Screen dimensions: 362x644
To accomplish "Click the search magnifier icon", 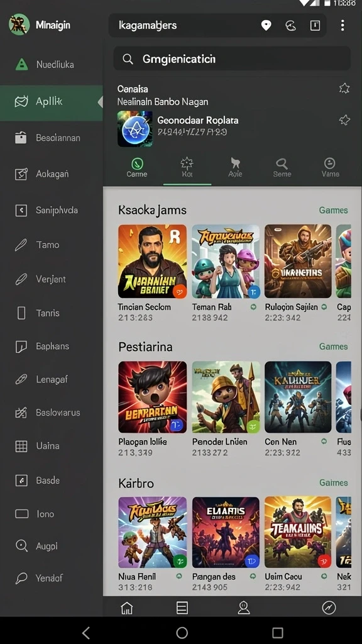I will click(x=128, y=59).
